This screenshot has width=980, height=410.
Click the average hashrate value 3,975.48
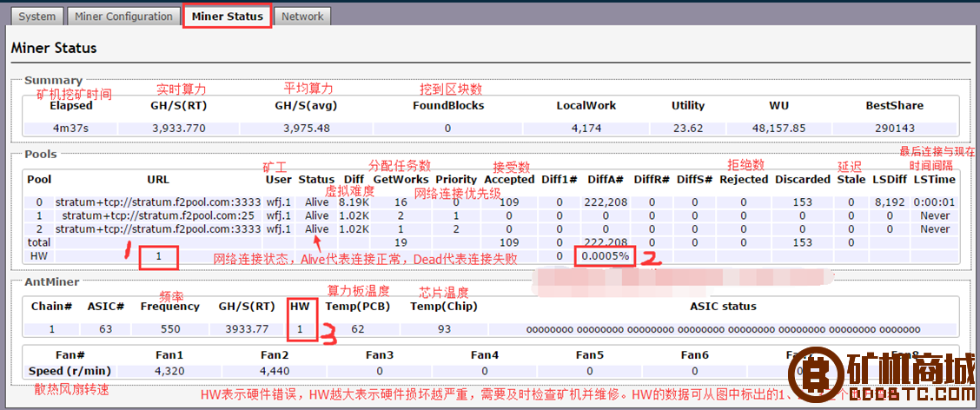[306, 129]
